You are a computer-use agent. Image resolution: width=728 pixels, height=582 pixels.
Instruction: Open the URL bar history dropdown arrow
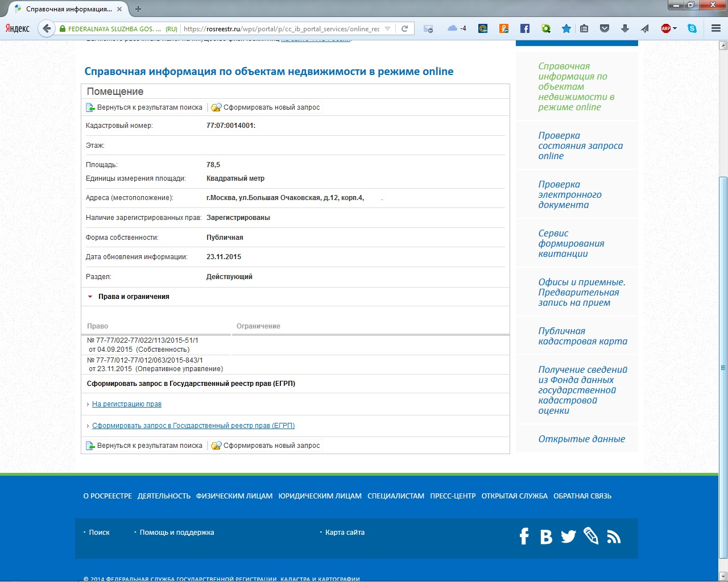pyautogui.click(x=388, y=28)
